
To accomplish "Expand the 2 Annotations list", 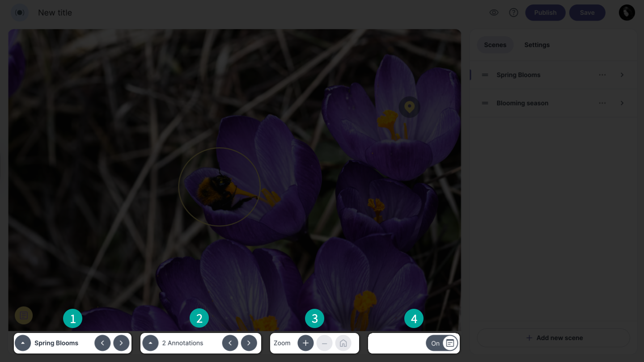I will pos(151,343).
